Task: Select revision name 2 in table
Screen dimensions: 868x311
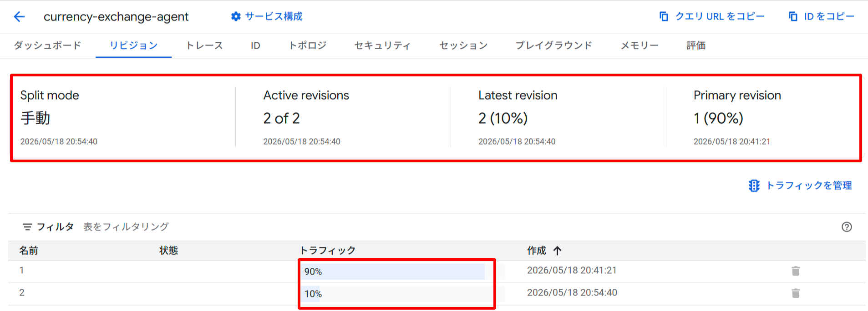Action: (x=21, y=293)
